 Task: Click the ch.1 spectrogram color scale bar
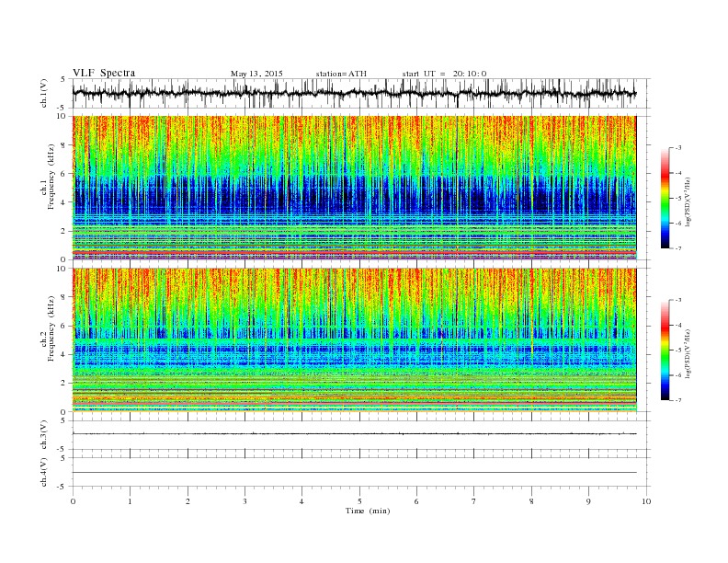tap(665, 198)
